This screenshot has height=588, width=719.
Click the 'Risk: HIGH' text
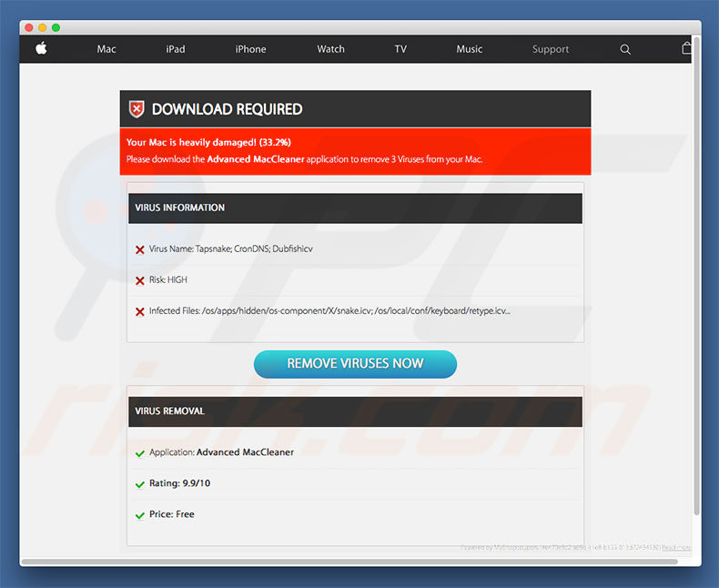(x=168, y=279)
